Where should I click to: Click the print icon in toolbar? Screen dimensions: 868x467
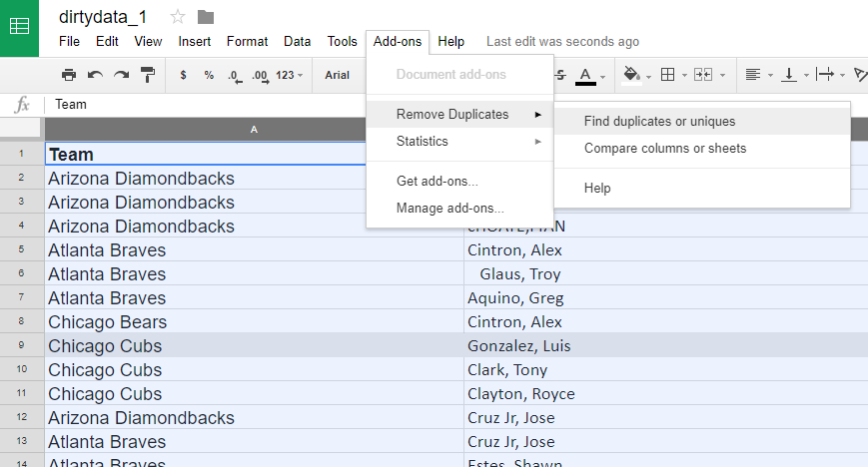[69, 75]
